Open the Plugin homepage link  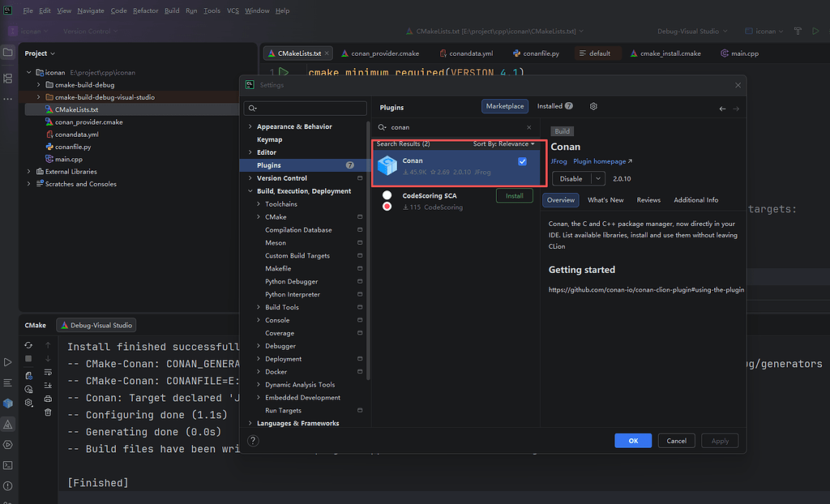[x=602, y=161]
